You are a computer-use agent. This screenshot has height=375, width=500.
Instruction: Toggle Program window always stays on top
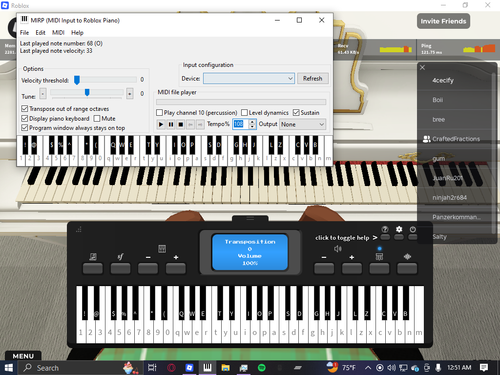(24, 128)
